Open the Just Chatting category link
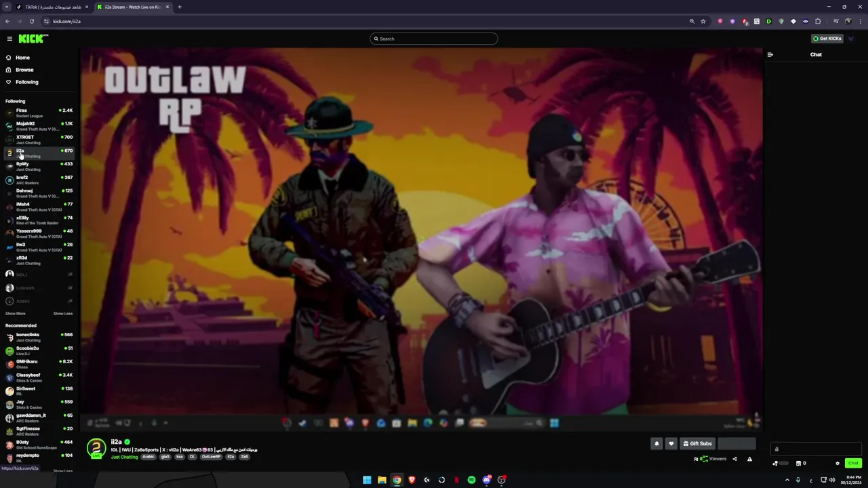Viewport: 868px width, 488px height. 124,457
